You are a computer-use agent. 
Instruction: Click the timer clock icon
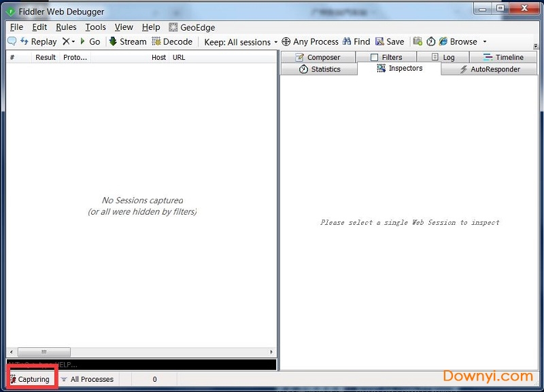430,41
